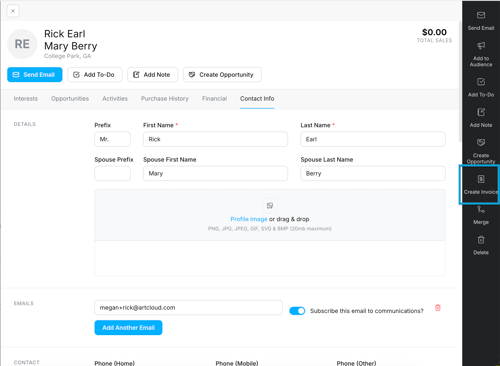Click the Delete trash icon in the sidebar
The height and width of the screenshot is (366, 500).
(481, 240)
